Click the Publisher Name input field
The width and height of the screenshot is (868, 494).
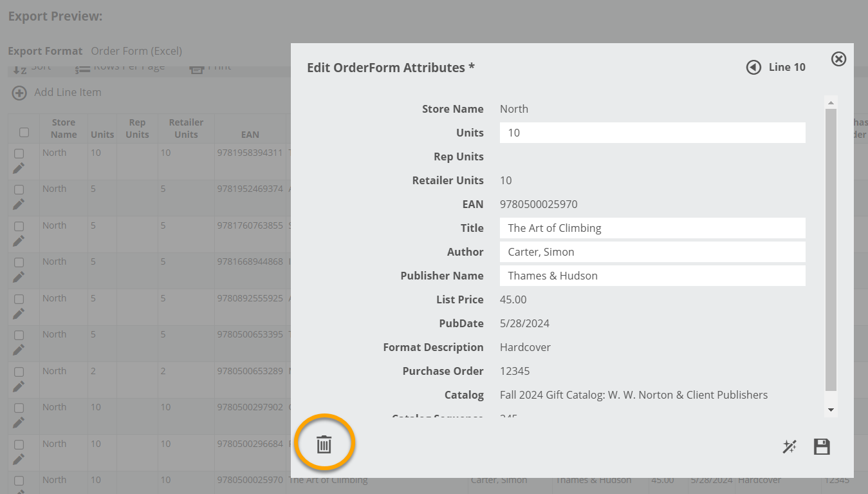[x=652, y=276]
